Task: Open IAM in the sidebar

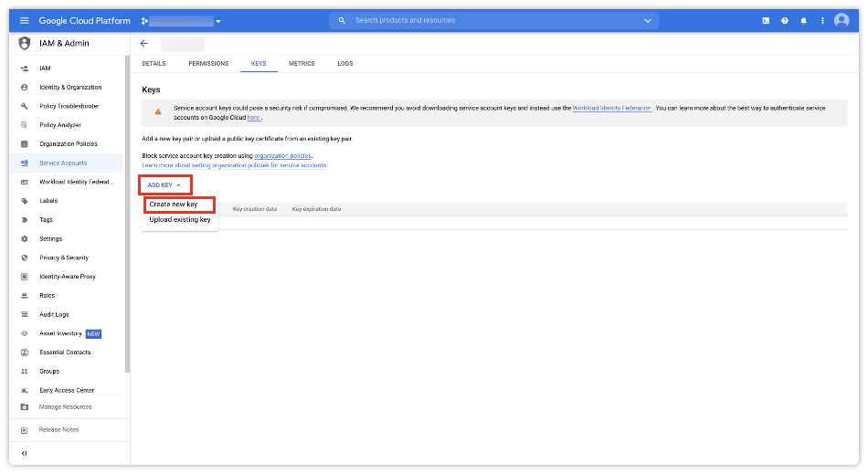Action: coord(45,68)
